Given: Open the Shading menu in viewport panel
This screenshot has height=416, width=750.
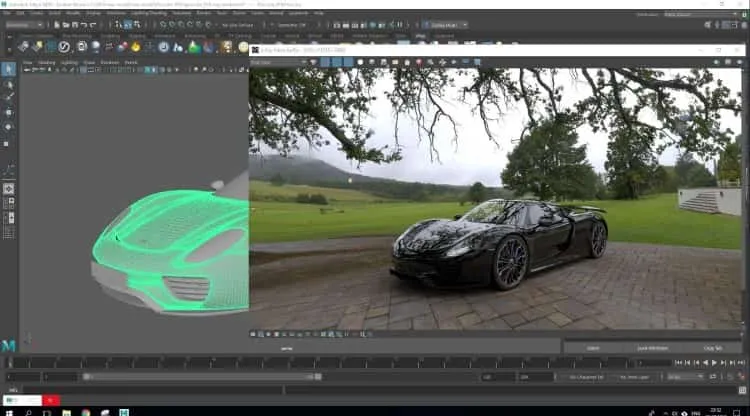Looking at the screenshot, I should (x=47, y=62).
